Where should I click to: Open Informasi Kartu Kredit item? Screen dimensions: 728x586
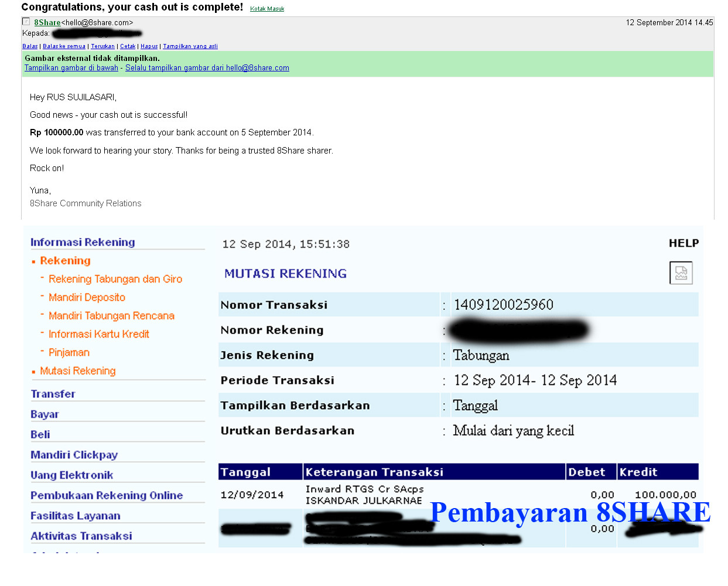coord(99,334)
